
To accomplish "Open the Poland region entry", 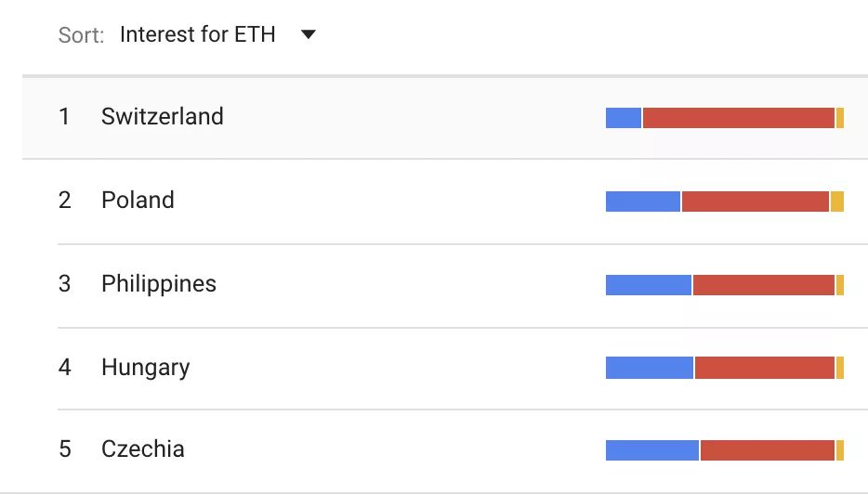I will [x=138, y=201].
